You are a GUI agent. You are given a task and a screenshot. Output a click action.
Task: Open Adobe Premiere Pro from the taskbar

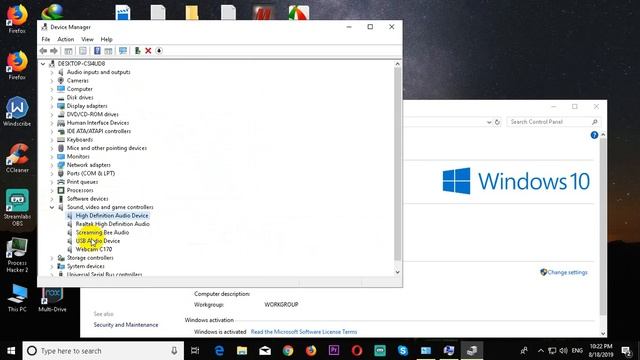pyautogui.click(x=334, y=351)
